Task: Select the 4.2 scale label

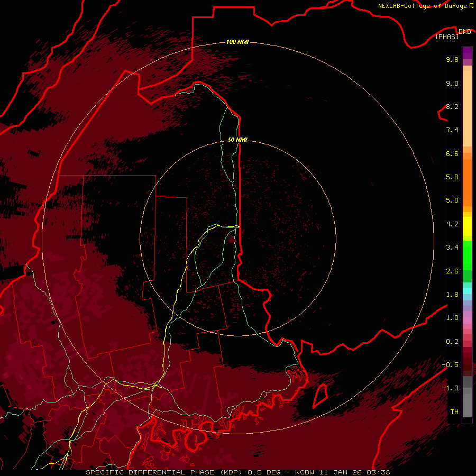Action: [452, 224]
